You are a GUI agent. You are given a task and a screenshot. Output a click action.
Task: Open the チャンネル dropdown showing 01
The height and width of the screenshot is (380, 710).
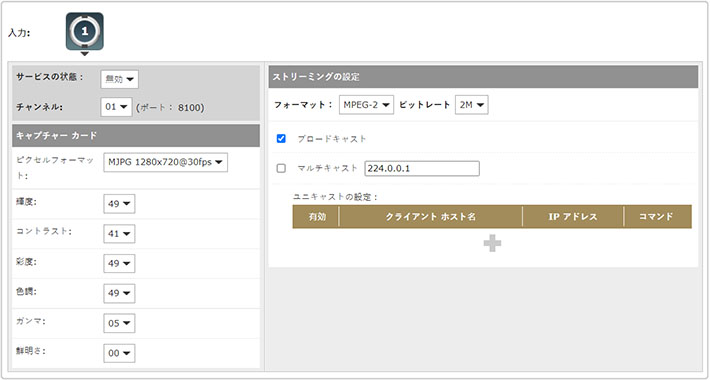click(x=116, y=107)
